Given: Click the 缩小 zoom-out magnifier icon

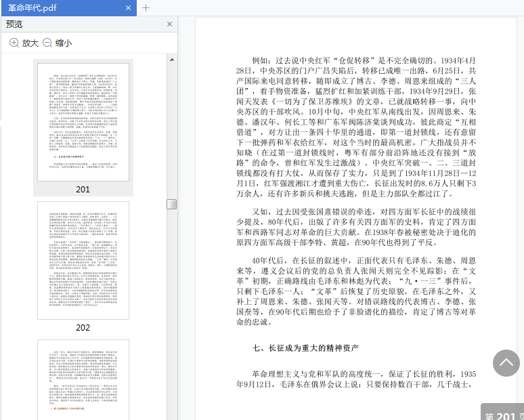Looking at the screenshot, I should coord(47,43).
